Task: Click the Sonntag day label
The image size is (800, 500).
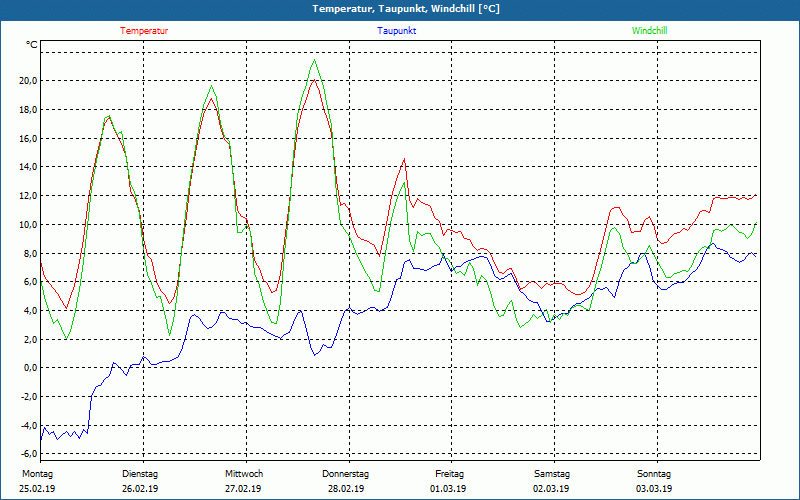Action: (x=654, y=474)
